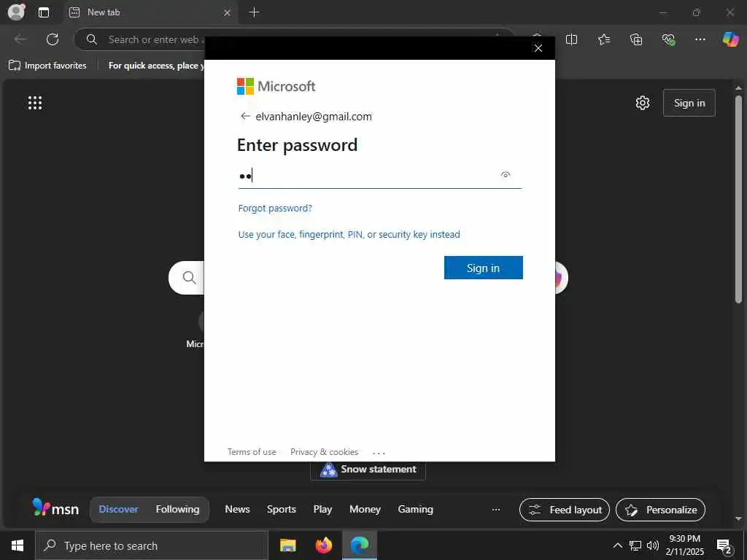Open the clock showing 9:30 PM
Screen dimensions: 747x560
[x=684, y=545]
